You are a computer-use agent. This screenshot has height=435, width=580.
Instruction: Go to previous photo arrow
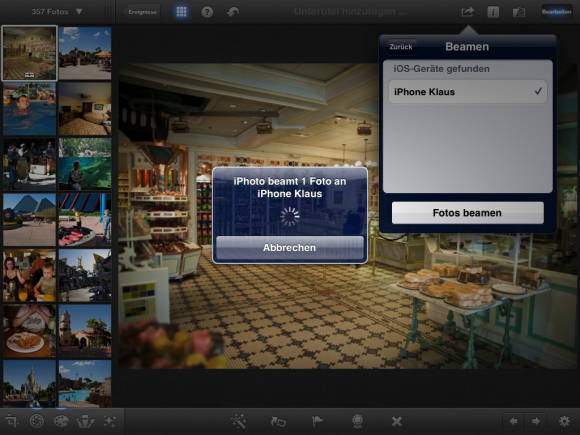514,421
